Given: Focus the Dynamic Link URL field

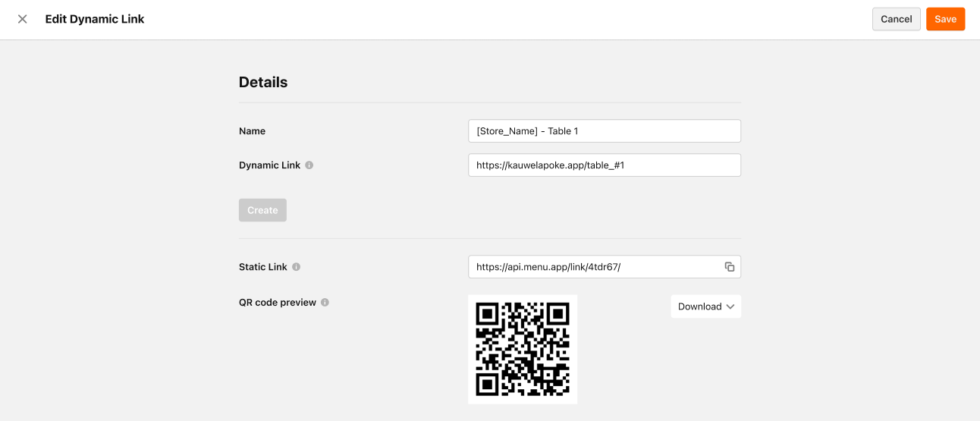Looking at the screenshot, I should (605, 165).
